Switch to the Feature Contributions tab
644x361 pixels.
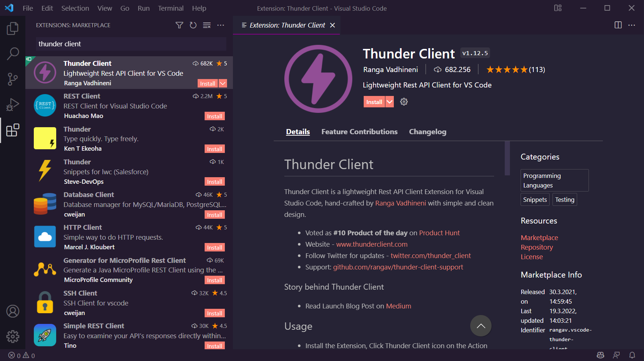coord(359,132)
